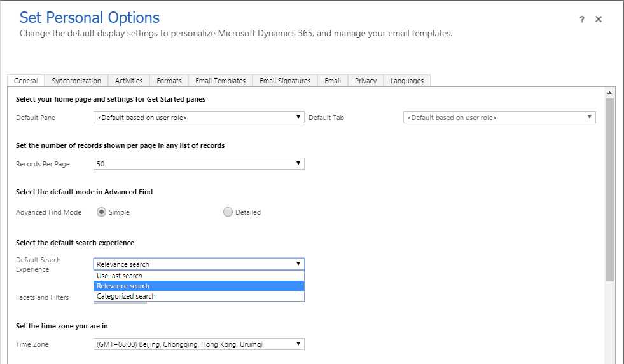Open the Time Zone dropdown
The width and height of the screenshot is (624, 364).
[199, 344]
